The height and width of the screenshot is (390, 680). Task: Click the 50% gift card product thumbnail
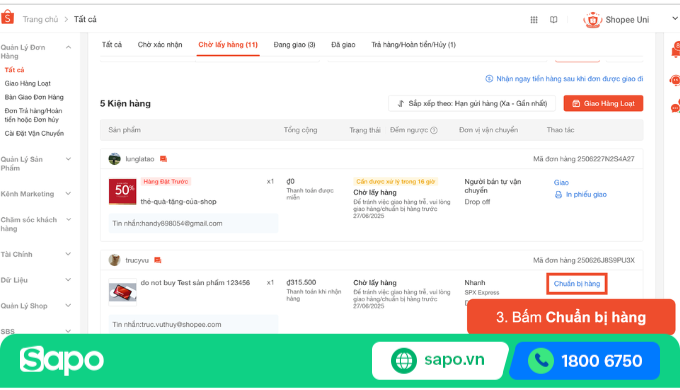122,191
